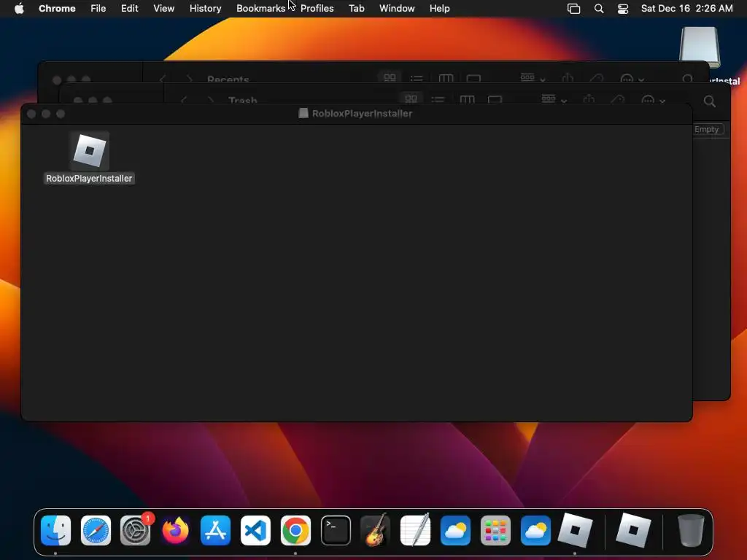The height and width of the screenshot is (560, 747).
Task: Open the Trash in the Dock
Action: pos(691,531)
